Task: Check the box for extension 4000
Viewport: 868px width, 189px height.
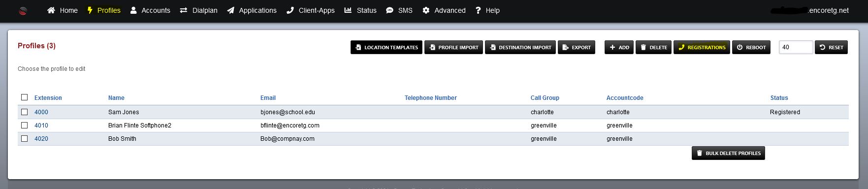Action: [x=25, y=112]
